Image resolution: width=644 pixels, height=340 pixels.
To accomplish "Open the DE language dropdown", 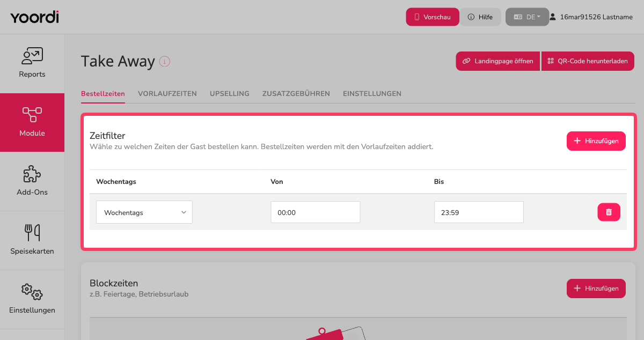I will pos(527,17).
